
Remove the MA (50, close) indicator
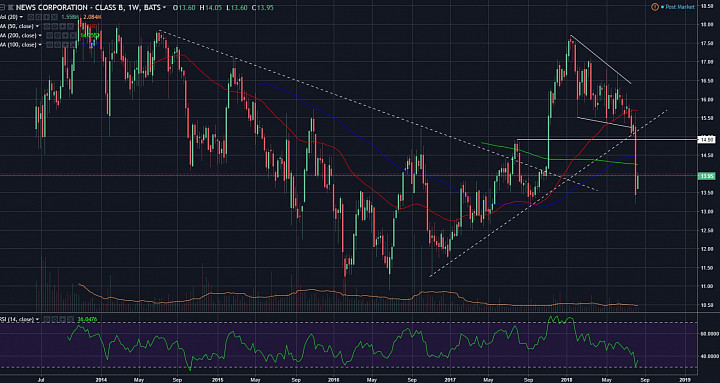click(70, 26)
